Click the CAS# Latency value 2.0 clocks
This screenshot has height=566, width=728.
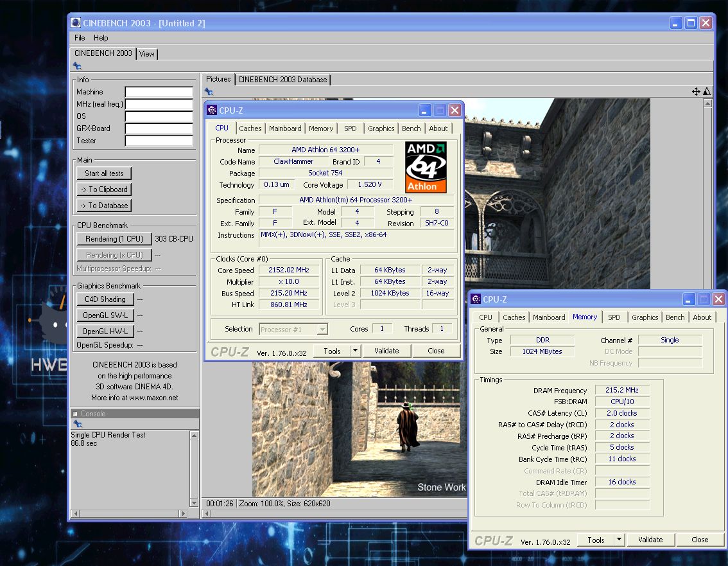(621, 413)
